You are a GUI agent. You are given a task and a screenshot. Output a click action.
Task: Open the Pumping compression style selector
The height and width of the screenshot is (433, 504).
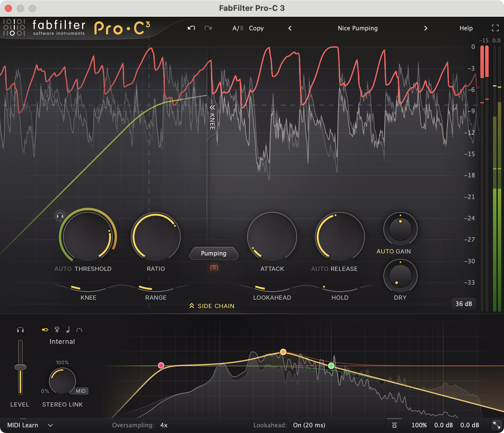[x=214, y=253]
